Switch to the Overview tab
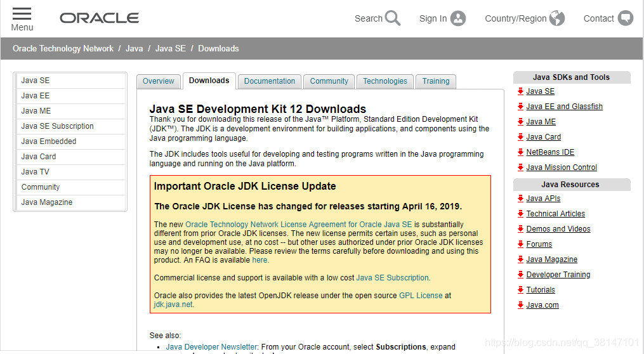 tap(158, 81)
